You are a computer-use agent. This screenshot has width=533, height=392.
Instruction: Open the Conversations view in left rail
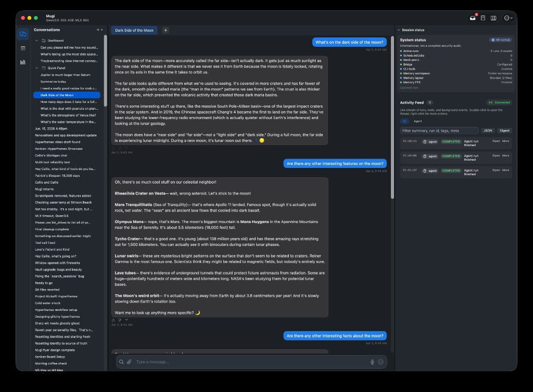23,34
